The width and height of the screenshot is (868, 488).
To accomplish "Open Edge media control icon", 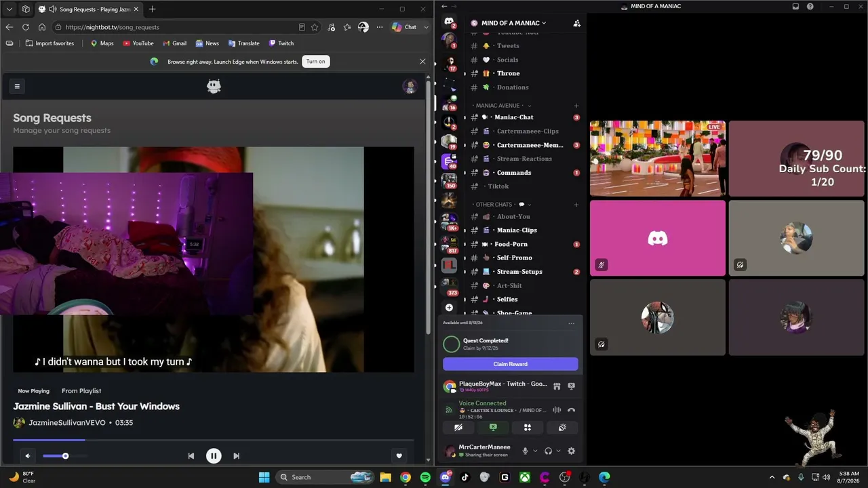I will pyautogui.click(x=331, y=27).
